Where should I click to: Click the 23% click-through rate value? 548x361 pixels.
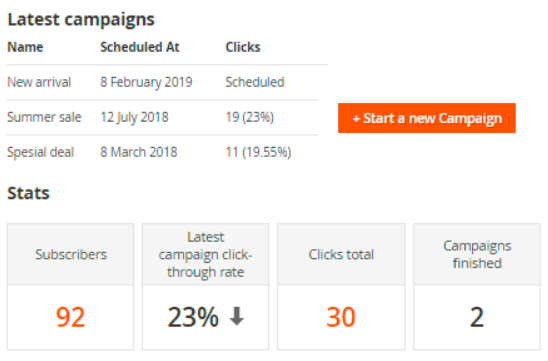pyautogui.click(x=193, y=317)
